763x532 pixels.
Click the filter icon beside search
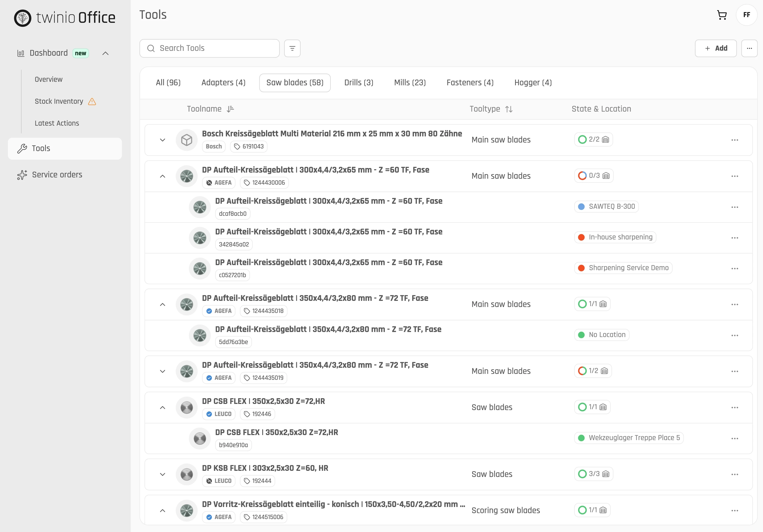292,48
